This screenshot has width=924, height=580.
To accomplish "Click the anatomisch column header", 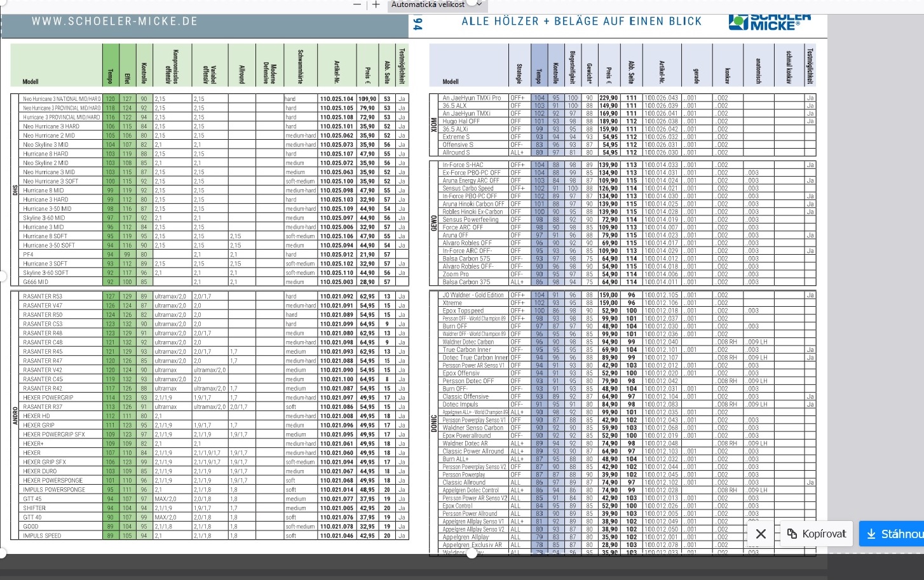I will (x=759, y=71).
